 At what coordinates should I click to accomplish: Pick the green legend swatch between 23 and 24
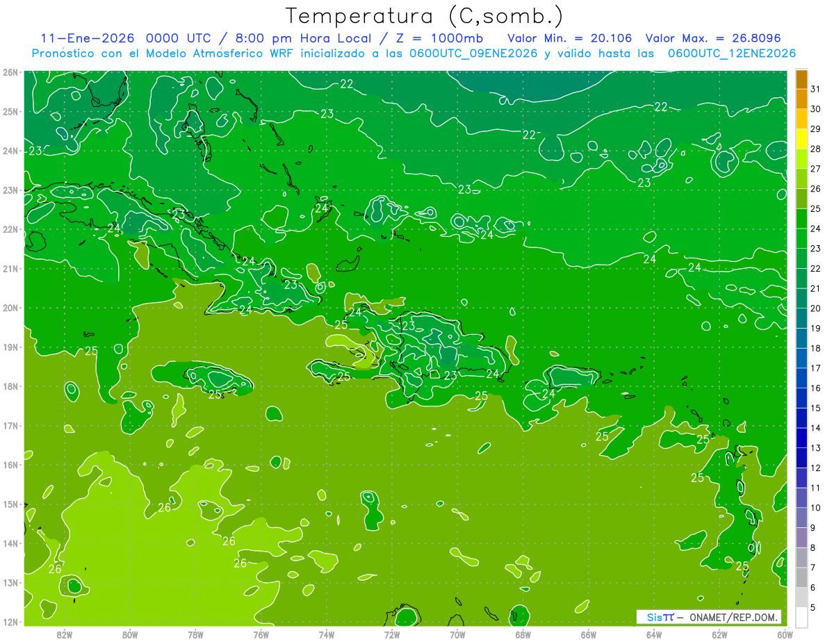801,239
